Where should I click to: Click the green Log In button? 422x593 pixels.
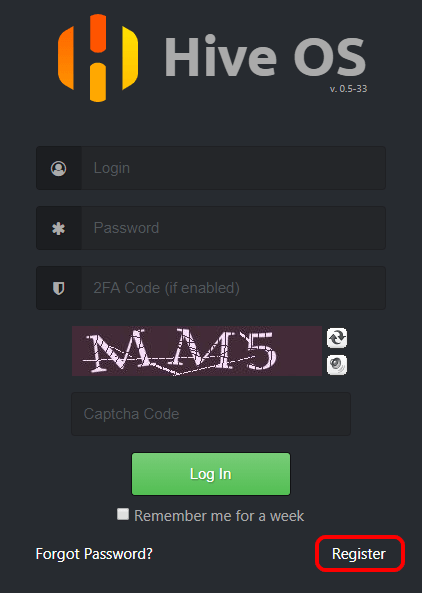[x=211, y=474]
